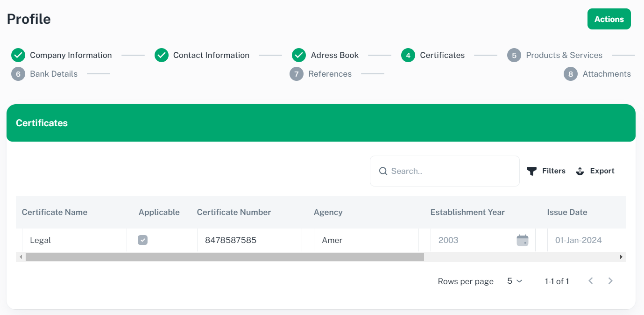Viewport: 644px width, 315px height.
Task: Open the Rows per page dropdown
Action: tap(515, 281)
